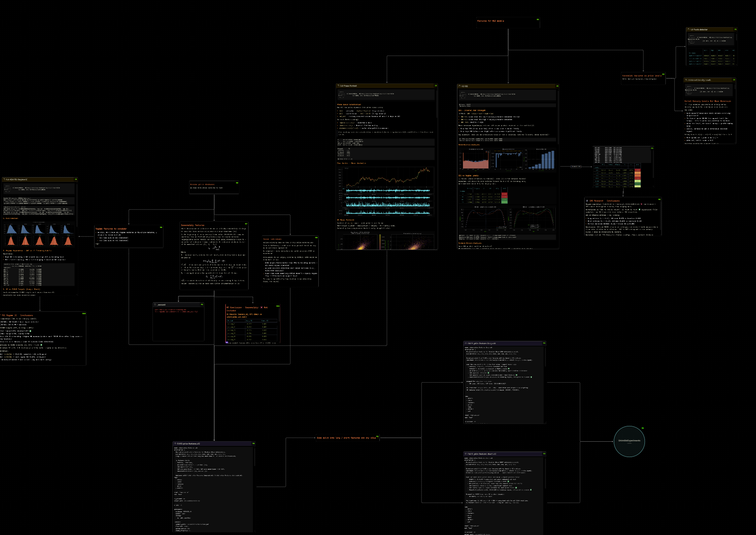This screenshot has height=535, width=756.
Task: Click the notebook icon on 1.0 Pivots detector node
Action: (689, 30)
